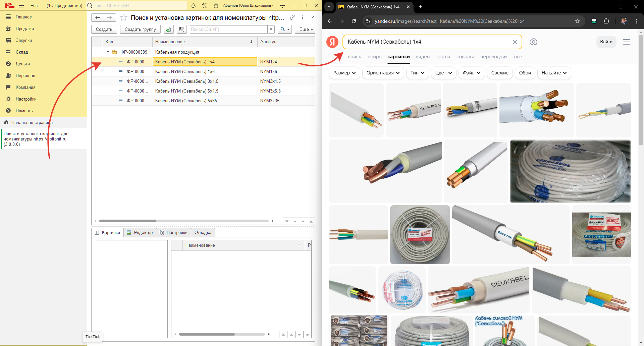Toggle the Свежие filter chip
This screenshot has height=346, width=644.
pos(499,73)
